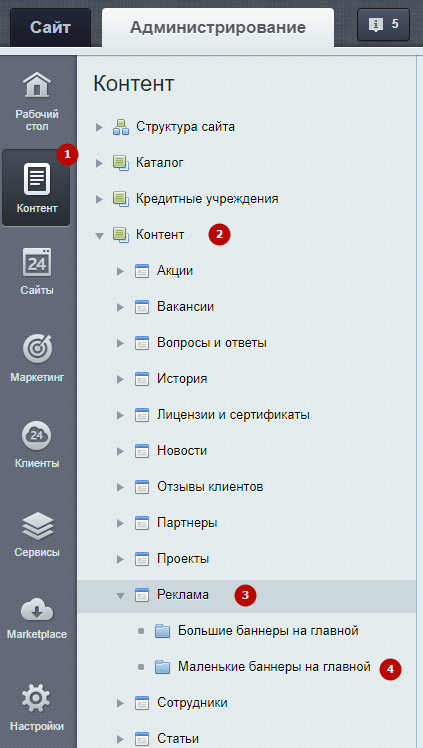Expand the Новости arrow

tap(120, 451)
